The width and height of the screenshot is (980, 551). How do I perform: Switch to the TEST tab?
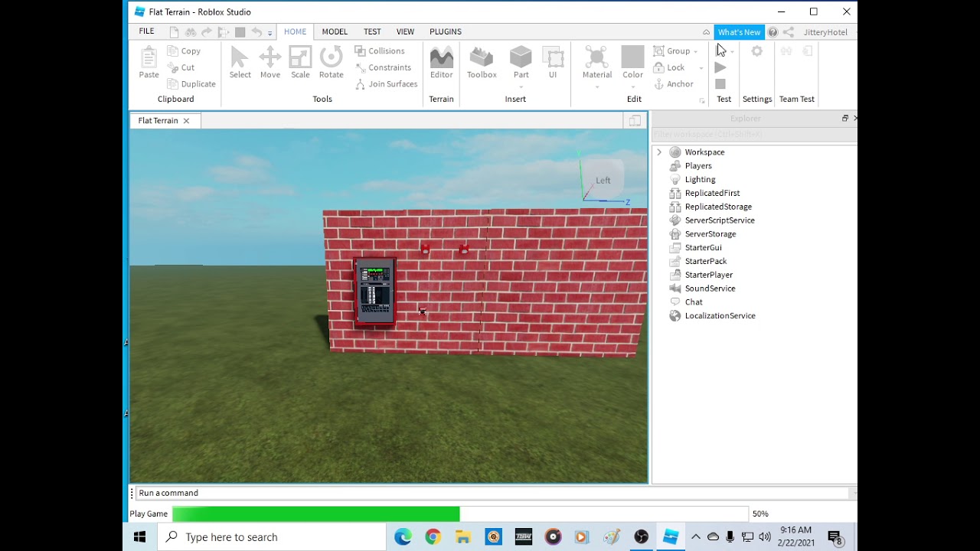point(372,31)
